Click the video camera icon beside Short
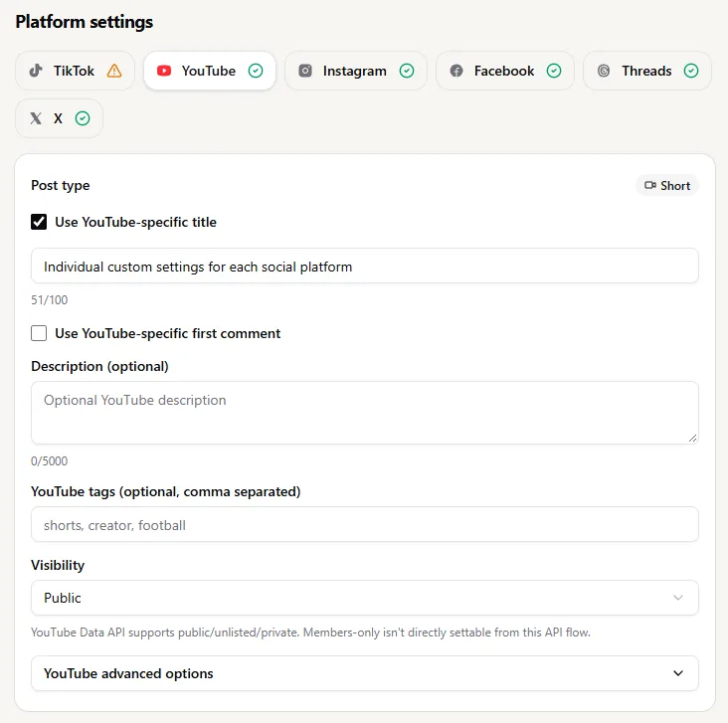This screenshot has height=723, width=728. pyautogui.click(x=650, y=185)
